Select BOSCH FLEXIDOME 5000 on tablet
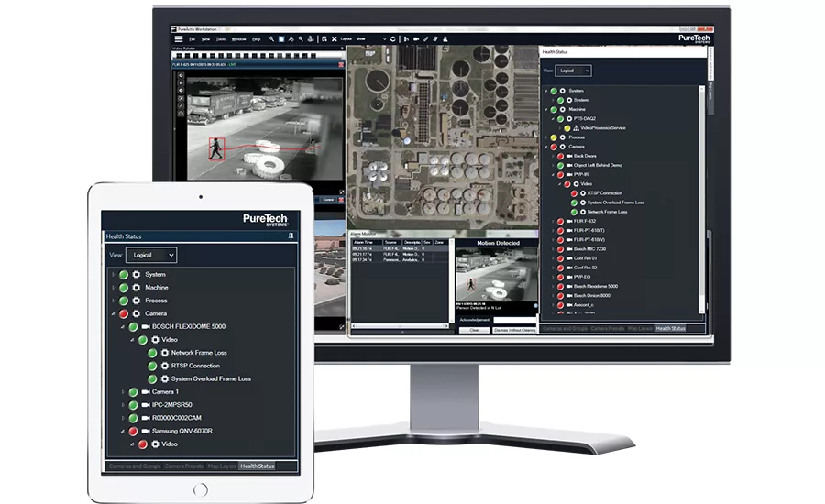The height and width of the screenshot is (504, 825). (x=188, y=327)
